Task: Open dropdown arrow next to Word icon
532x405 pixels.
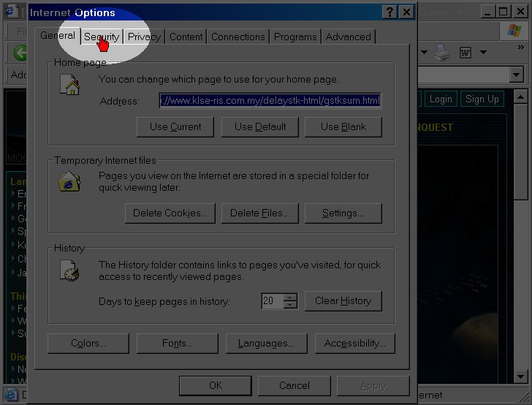Action: [483, 53]
